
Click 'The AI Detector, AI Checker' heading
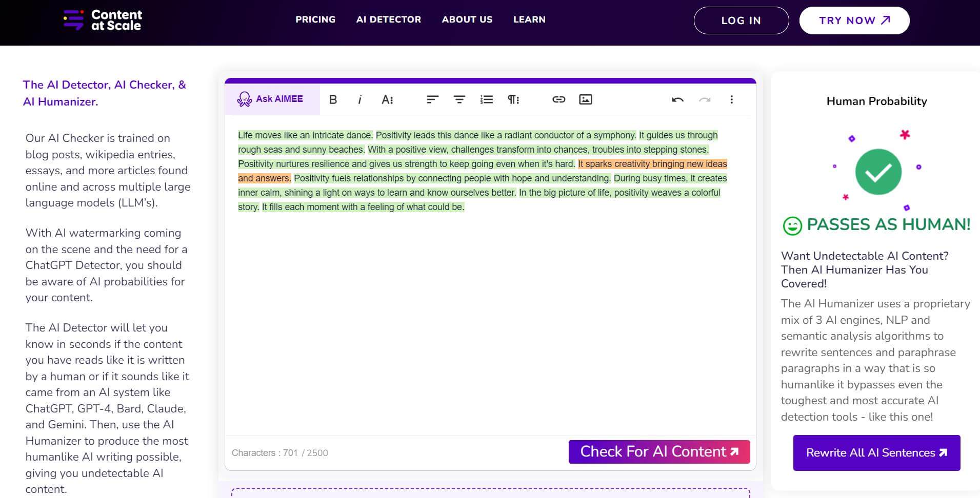pos(104,93)
